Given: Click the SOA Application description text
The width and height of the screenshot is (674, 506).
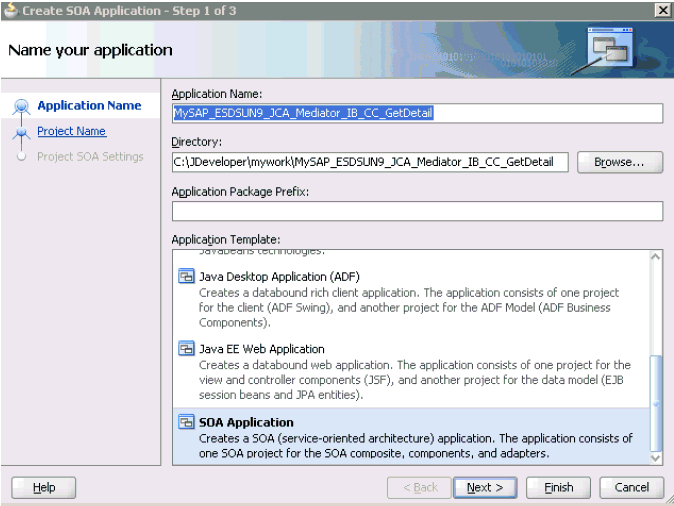Looking at the screenshot, I should pyautogui.click(x=415, y=446).
